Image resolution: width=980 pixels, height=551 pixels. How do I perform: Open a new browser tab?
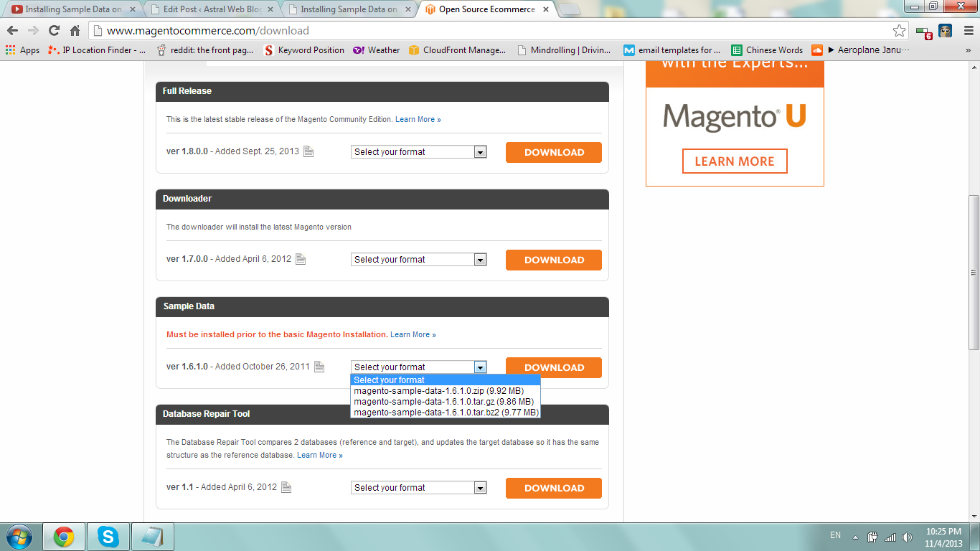569,10
